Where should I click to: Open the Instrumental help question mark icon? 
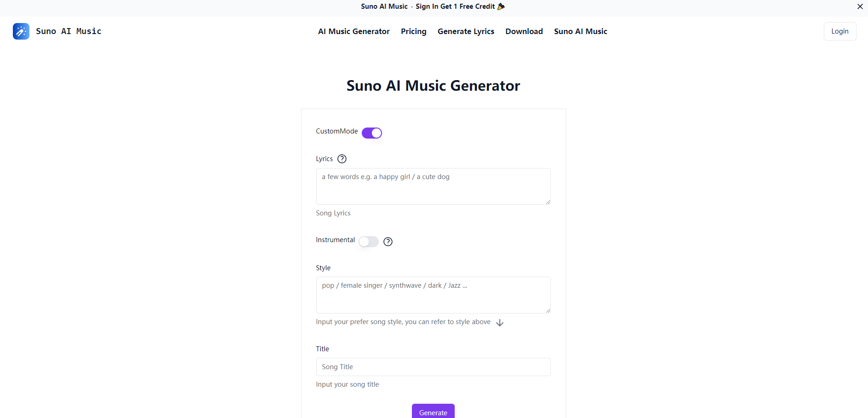point(388,242)
